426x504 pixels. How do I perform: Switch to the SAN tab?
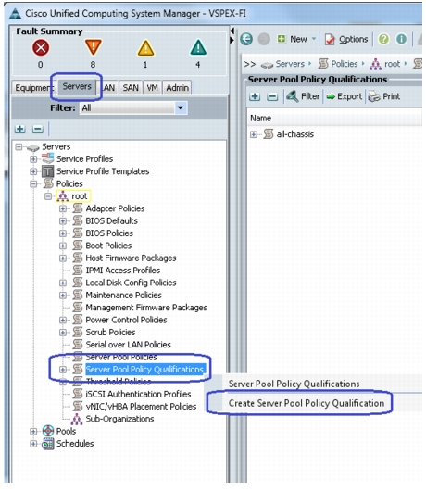[x=131, y=88]
